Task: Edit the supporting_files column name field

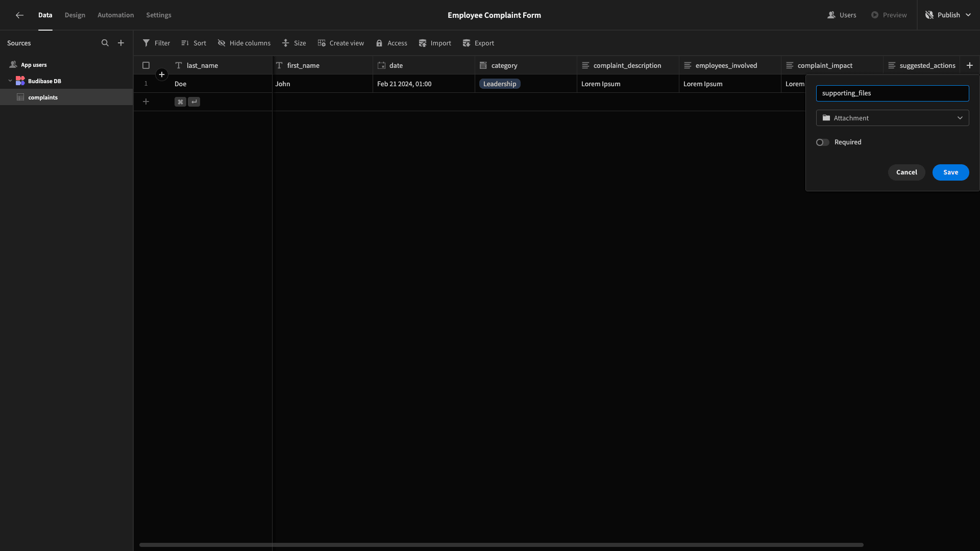Action: coord(892,93)
